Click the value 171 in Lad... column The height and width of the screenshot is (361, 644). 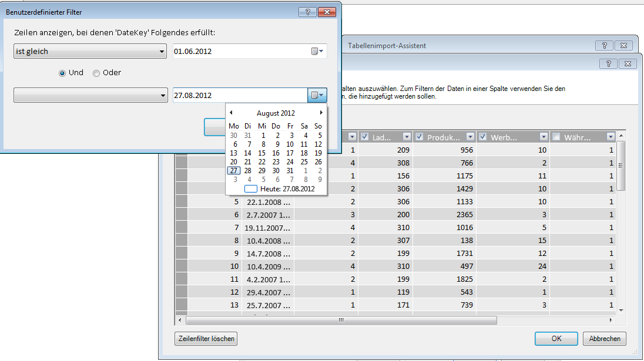click(x=403, y=305)
